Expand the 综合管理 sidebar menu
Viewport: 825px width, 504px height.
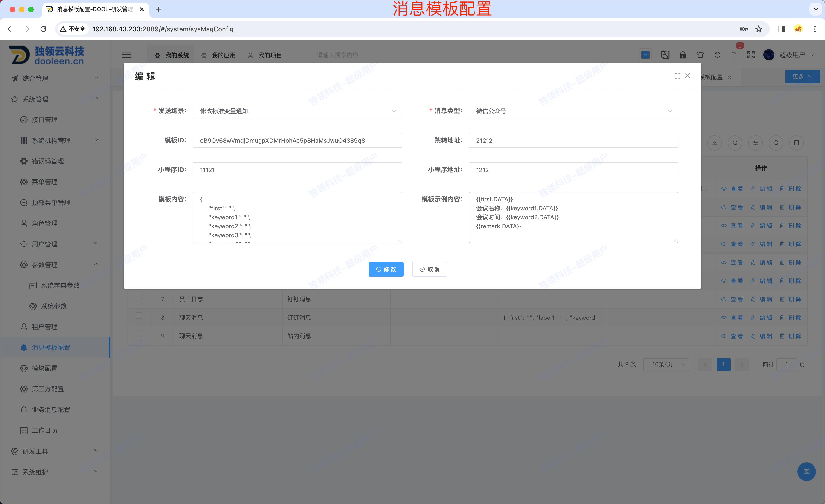click(x=55, y=78)
